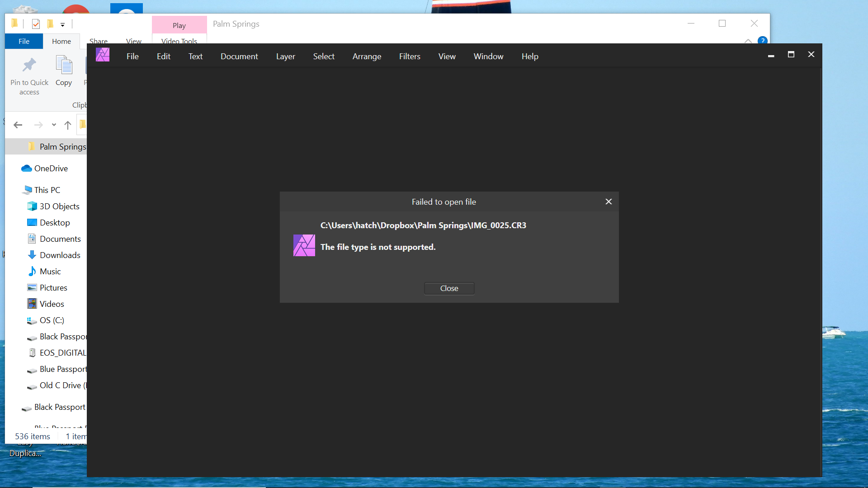Open the Explorer File tab

coord(24,41)
